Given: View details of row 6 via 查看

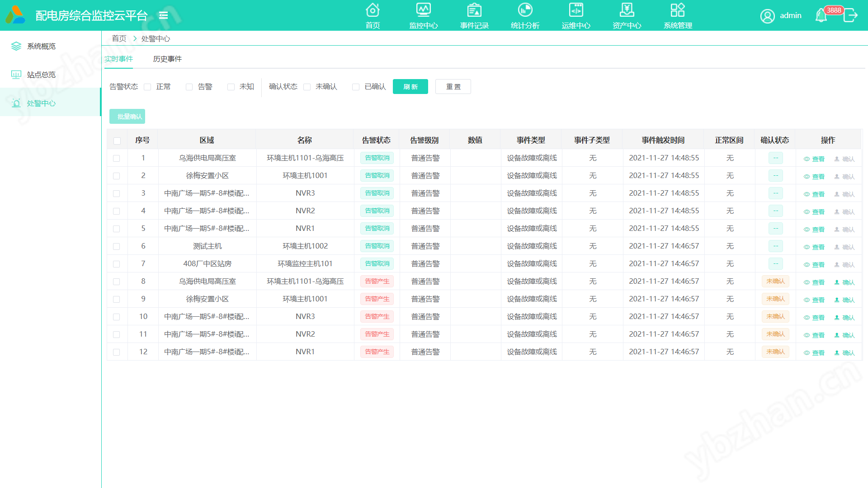Looking at the screenshot, I should click(x=814, y=247).
